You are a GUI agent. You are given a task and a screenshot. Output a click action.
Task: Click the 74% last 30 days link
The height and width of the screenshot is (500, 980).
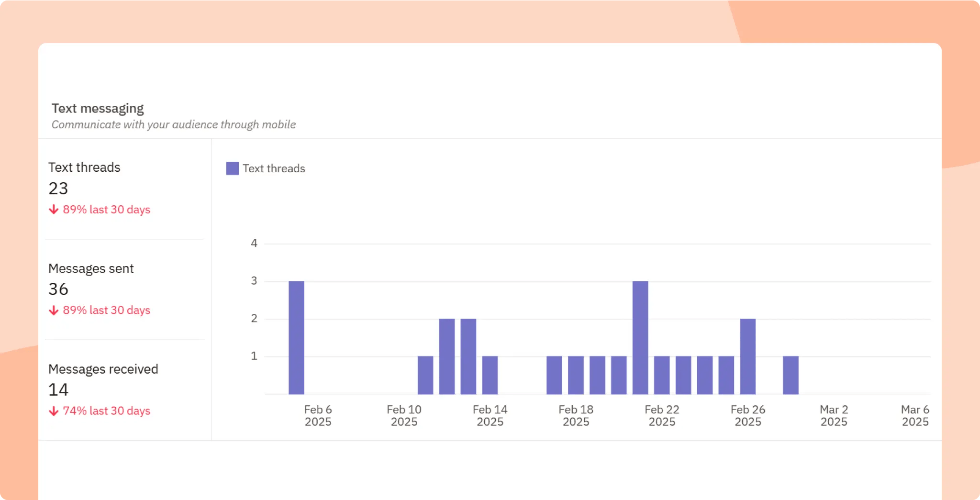pos(107,411)
